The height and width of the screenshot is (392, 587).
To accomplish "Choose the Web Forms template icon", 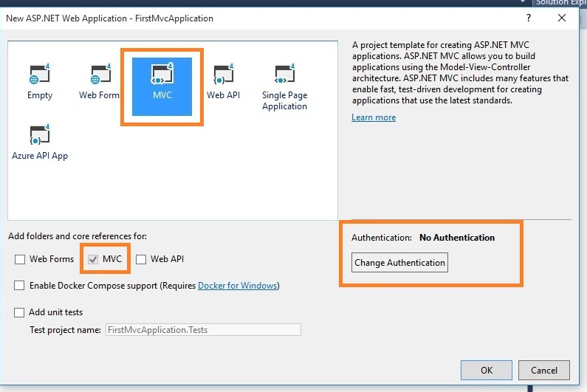I will pyautogui.click(x=100, y=74).
